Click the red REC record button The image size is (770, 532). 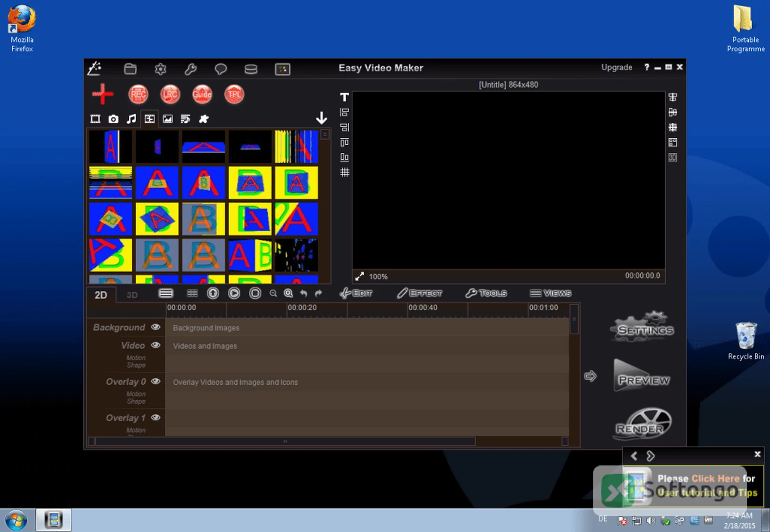(x=138, y=94)
